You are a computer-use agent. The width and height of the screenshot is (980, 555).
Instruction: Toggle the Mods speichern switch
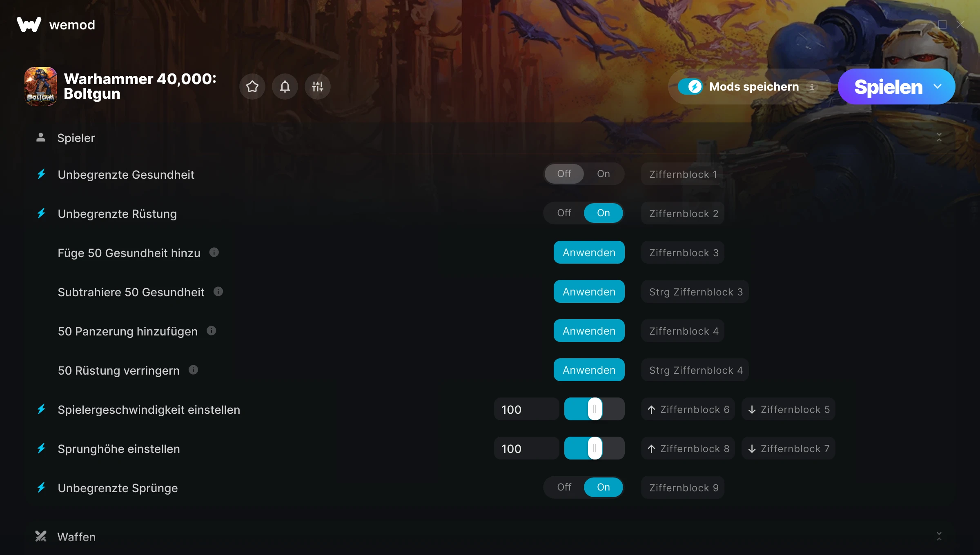click(x=690, y=87)
